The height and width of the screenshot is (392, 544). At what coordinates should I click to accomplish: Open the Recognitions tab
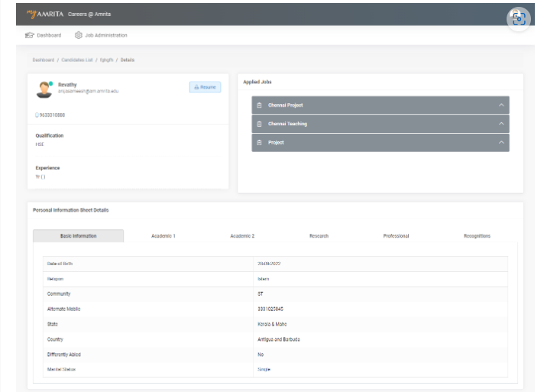coord(477,236)
